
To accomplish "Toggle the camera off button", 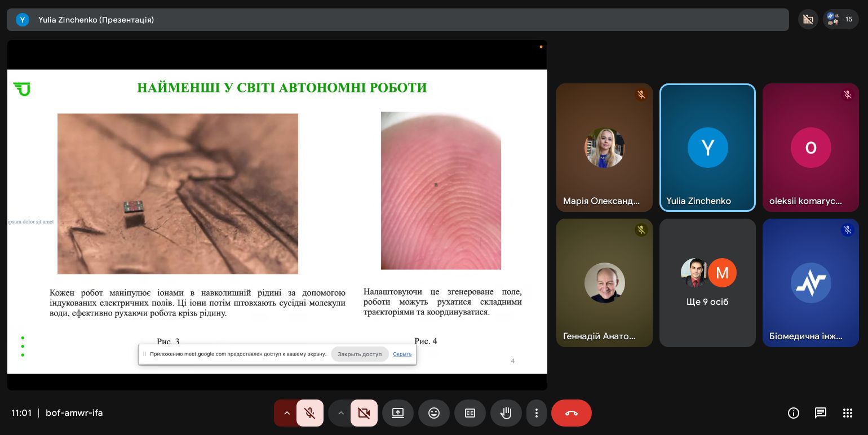I will pos(364,413).
